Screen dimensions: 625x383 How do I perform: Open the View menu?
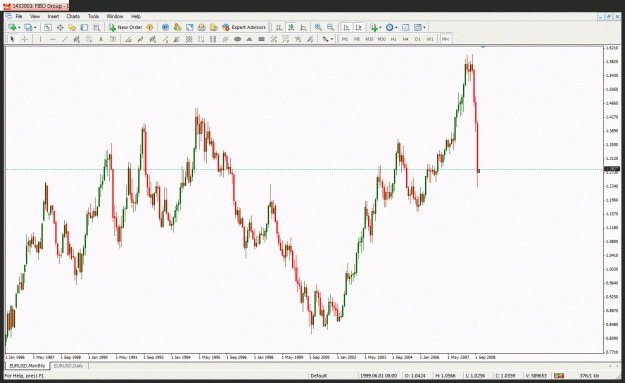click(35, 16)
